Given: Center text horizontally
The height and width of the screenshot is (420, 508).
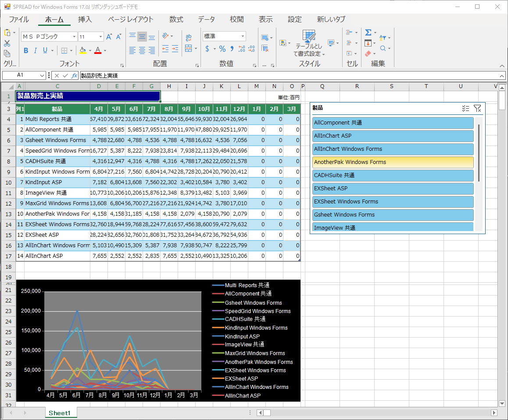Looking at the screenshot, I should tap(142, 50).
